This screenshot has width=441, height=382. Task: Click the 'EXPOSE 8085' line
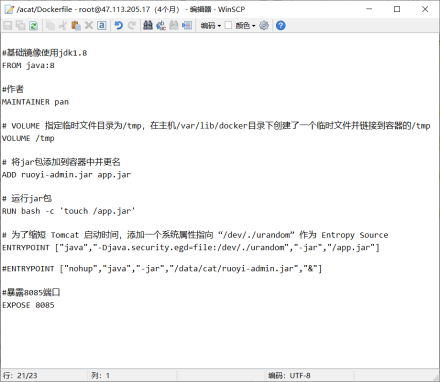coord(28,305)
